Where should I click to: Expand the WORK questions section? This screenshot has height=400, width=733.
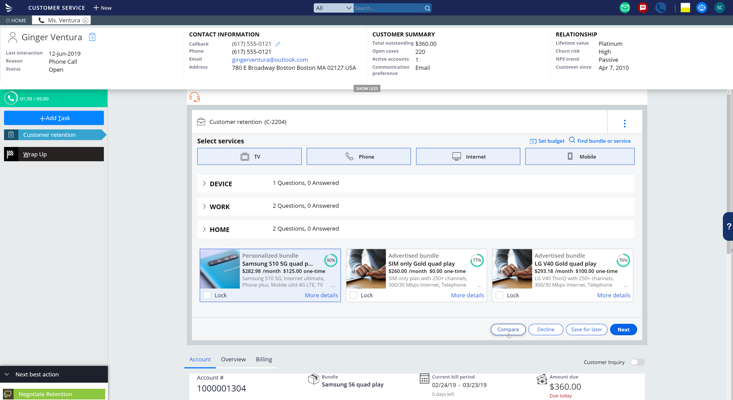tap(205, 207)
